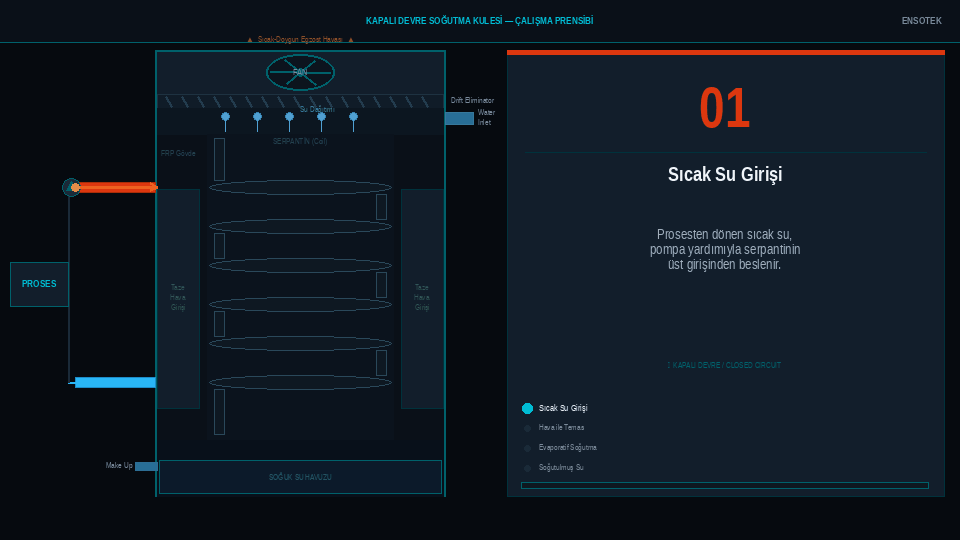The width and height of the screenshot is (960, 540).
Task: Click the right Taze Hava Girişi panel
Action: click(x=422, y=298)
